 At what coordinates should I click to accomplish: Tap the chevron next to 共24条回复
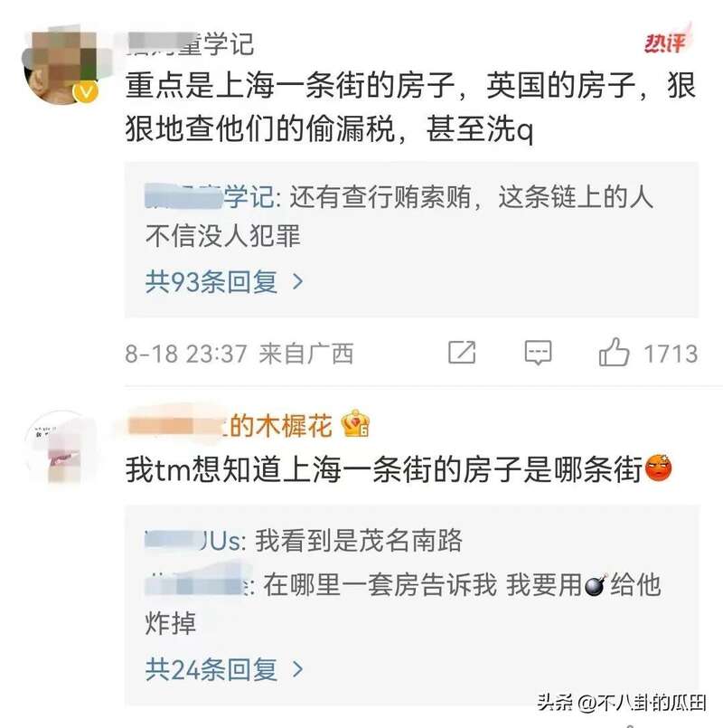(298, 669)
